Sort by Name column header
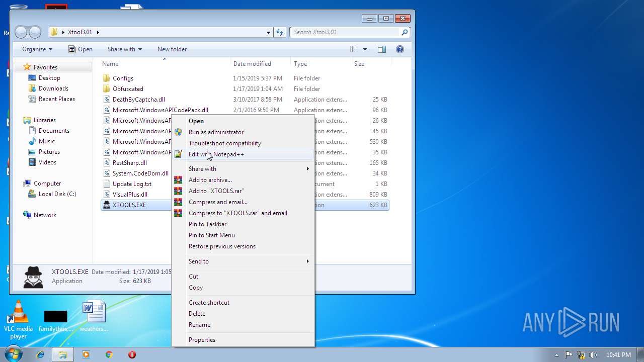This screenshot has width=644, height=362. (164, 64)
